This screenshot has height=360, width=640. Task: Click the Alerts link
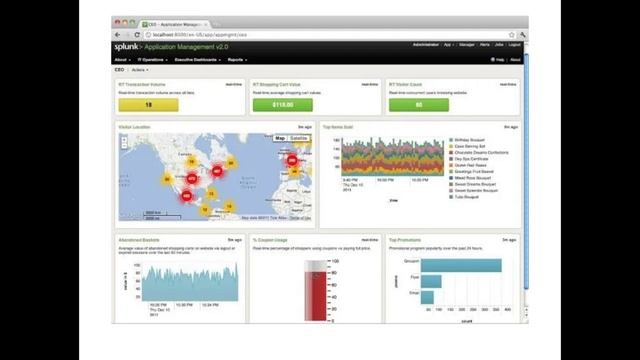coord(484,44)
